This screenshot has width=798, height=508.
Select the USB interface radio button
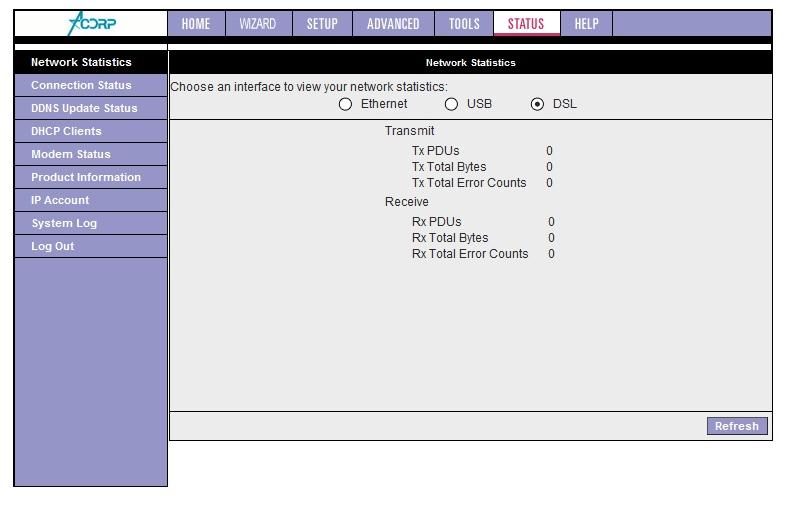tap(451, 104)
